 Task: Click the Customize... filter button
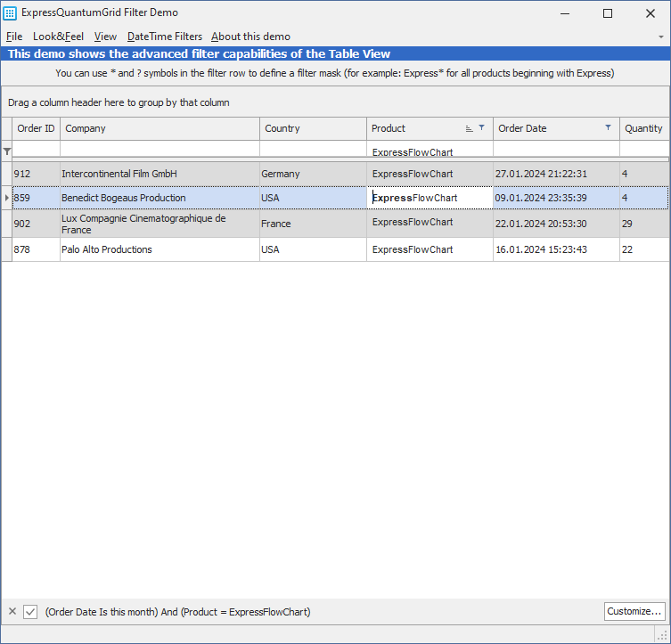[634, 611]
